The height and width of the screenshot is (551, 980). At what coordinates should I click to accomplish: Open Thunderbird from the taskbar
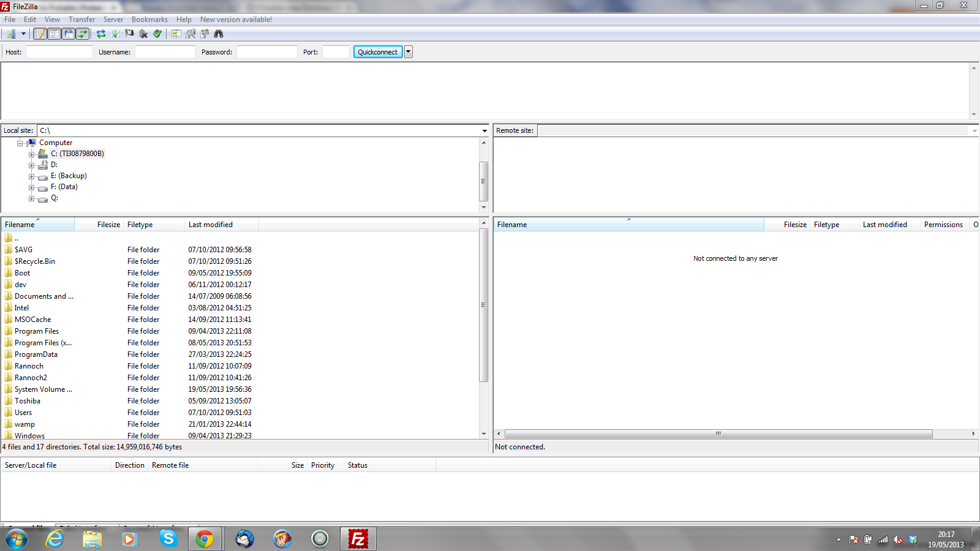click(245, 539)
